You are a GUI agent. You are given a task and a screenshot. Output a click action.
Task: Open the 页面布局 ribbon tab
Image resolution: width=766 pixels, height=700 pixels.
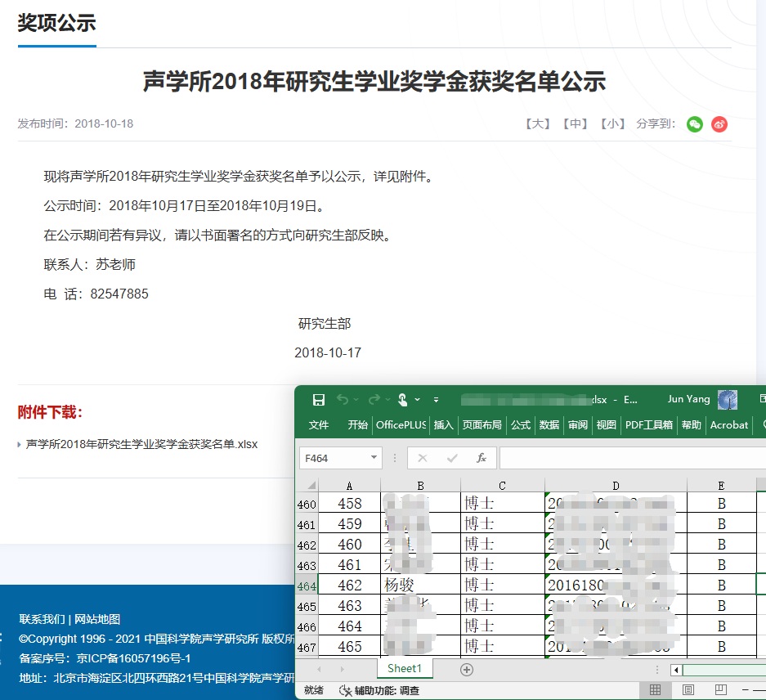tap(482, 424)
